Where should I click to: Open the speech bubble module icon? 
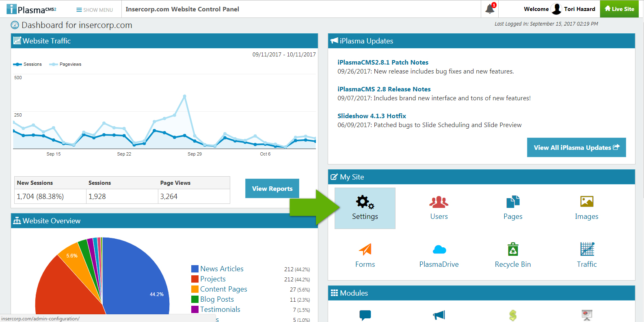365,315
